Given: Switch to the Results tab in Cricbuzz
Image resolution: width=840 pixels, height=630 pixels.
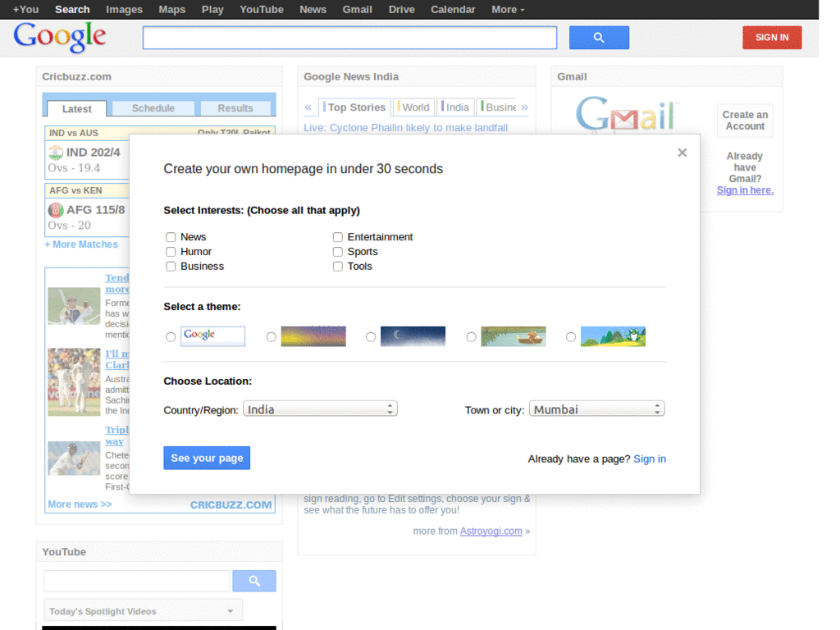Looking at the screenshot, I should click(x=235, y=108).
